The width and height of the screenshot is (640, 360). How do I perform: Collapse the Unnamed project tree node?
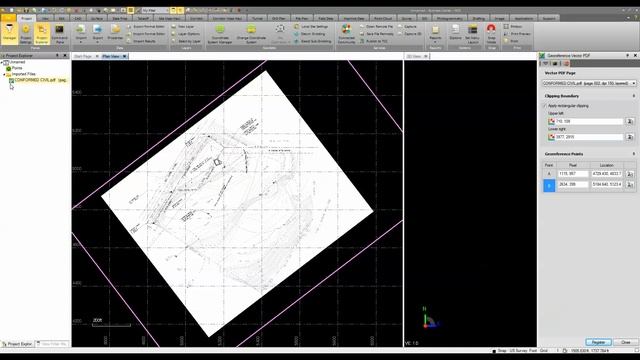(2, 62)
